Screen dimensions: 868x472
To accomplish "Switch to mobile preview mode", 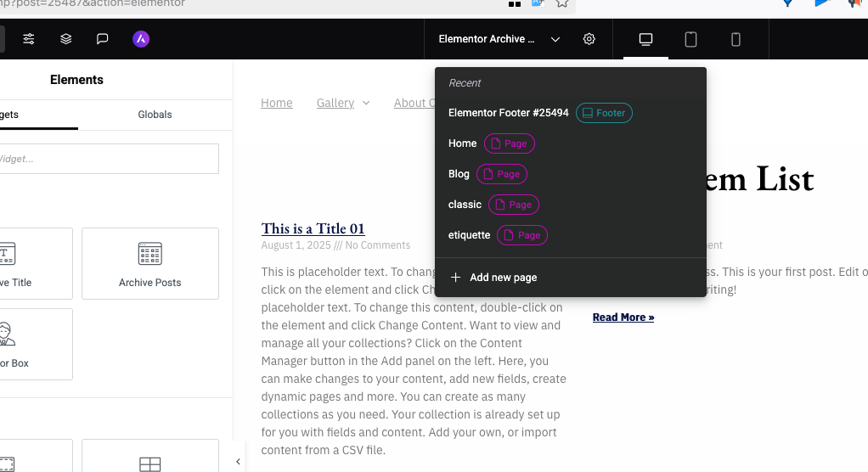I will click(736, 39).
